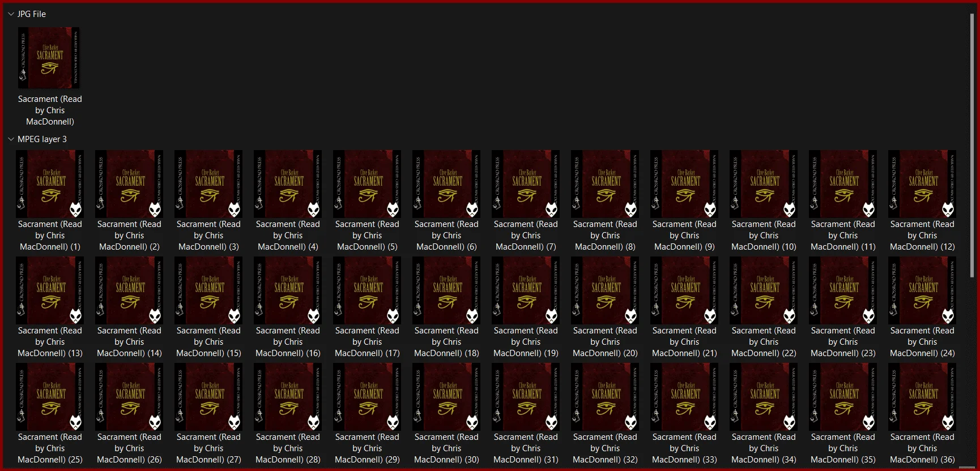Select MP3 file Sacrament (24) icon
980x471 pixels.
(x=922, y=290)
